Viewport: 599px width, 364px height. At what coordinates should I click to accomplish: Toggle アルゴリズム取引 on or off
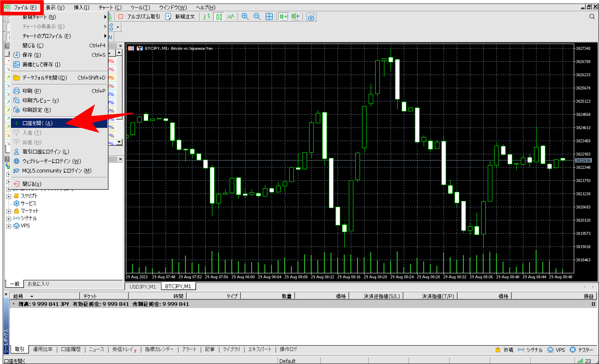tap(139, 17)
